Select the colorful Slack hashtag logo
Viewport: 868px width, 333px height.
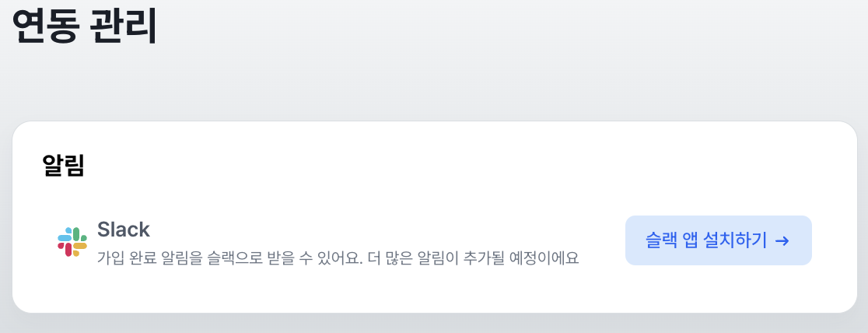tap(72, 241)
